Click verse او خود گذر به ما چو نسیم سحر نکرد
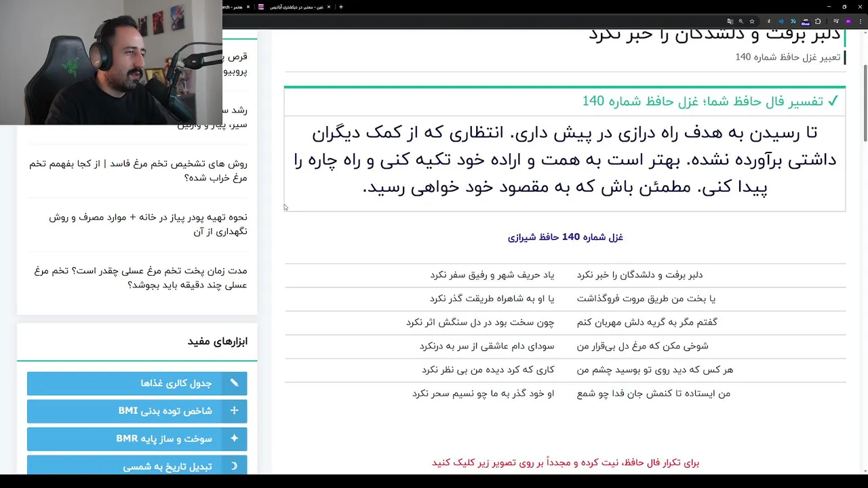Screen dimensions: 868x488 click(484, 393)
